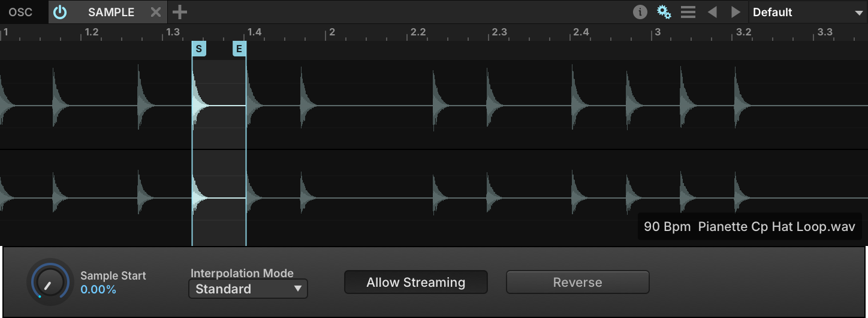Toggle the Allow Streaming button

pos(416,282)
